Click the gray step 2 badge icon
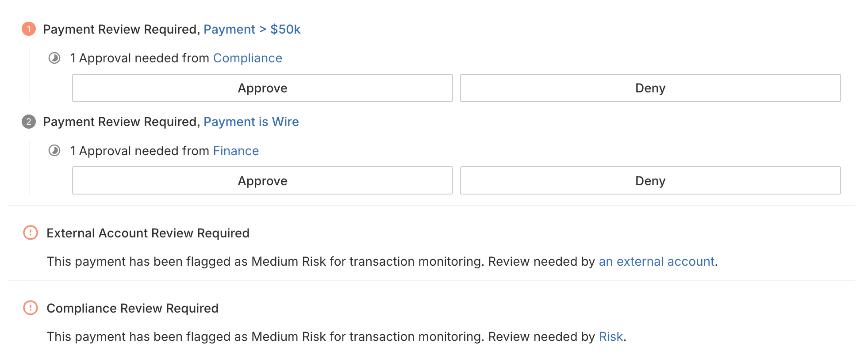Screen dimensions: 868x359 click(29, 122)
